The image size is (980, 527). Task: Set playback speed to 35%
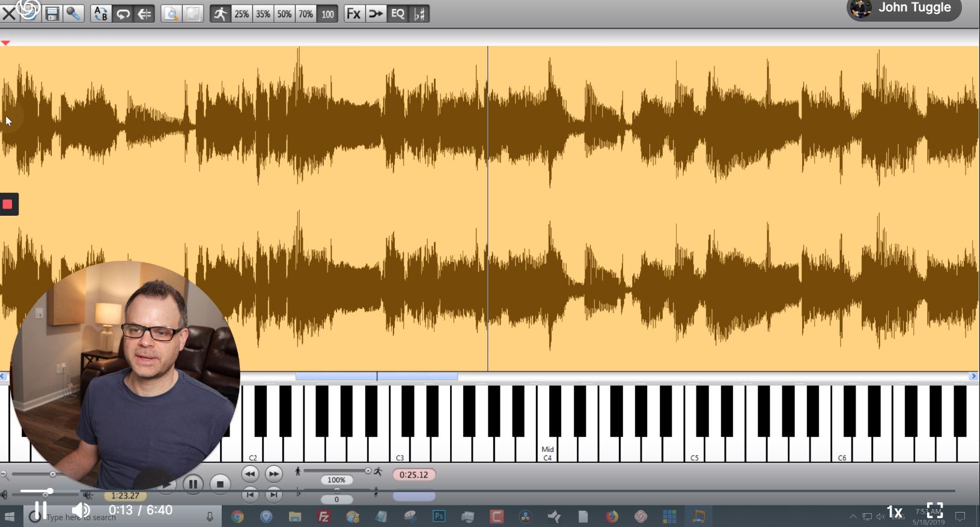tap(263, 13)
